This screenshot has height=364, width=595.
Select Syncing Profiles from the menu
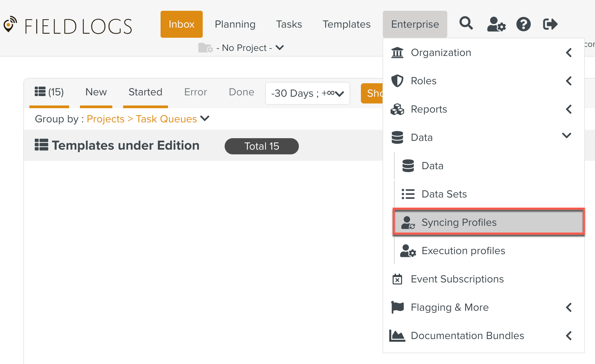[459, 222]
